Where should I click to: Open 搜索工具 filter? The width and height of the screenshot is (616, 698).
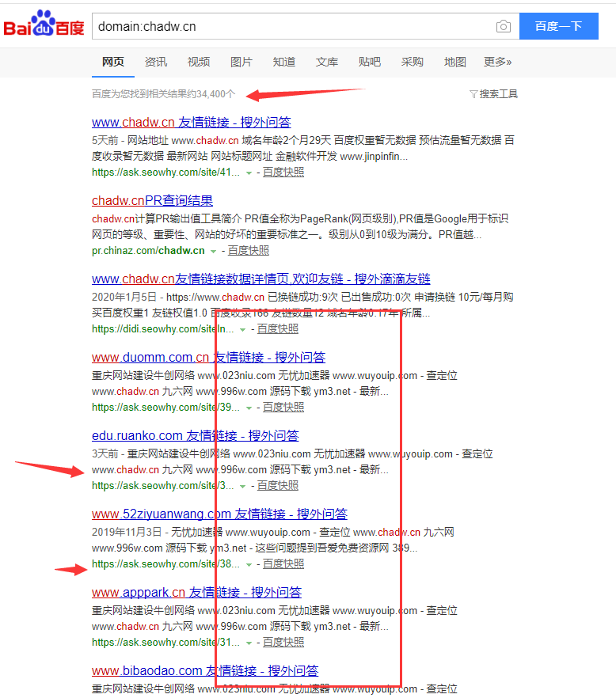pos(493,94)
